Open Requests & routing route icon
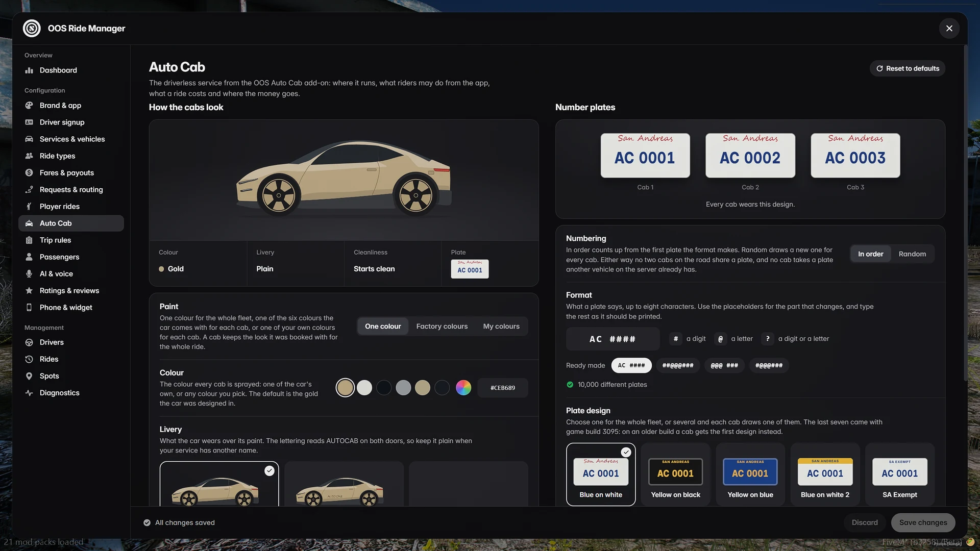 29,190
